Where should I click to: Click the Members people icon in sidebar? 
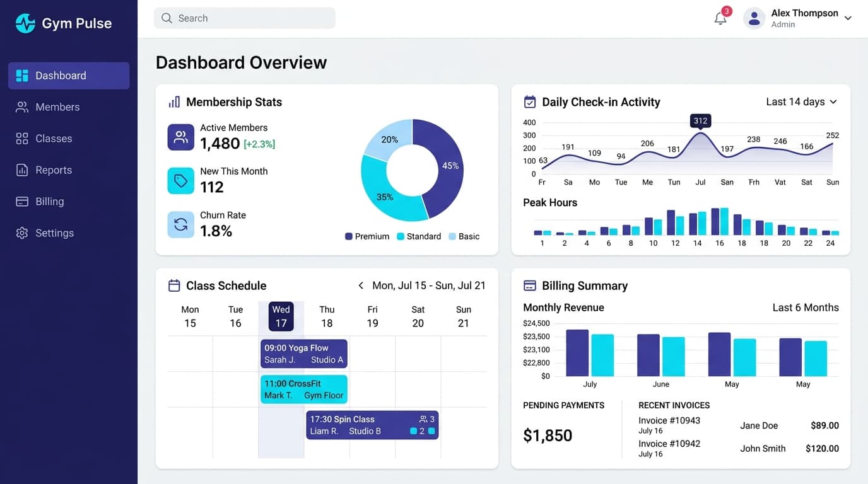pyautogui.click(x=22, y=107)
